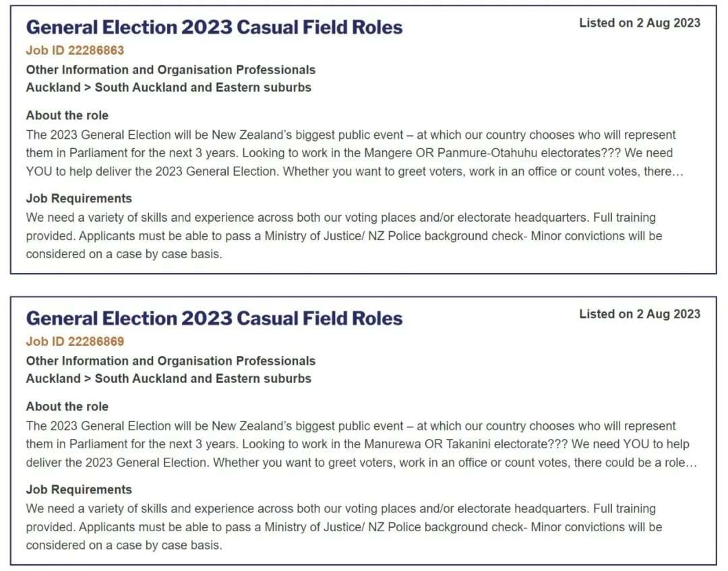Click the Mangere OR Panmure-Otahuhu description text

355,153
